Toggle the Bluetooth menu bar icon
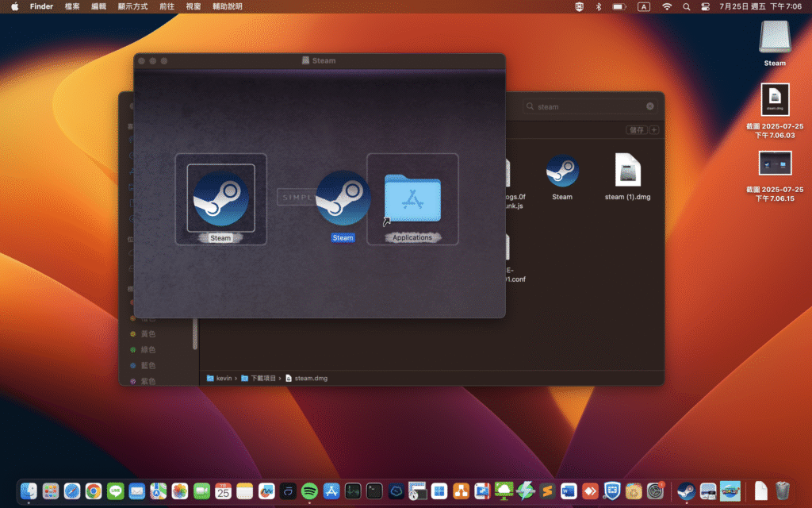The height and width of the screenshot is (508, 812). (599, 6)
